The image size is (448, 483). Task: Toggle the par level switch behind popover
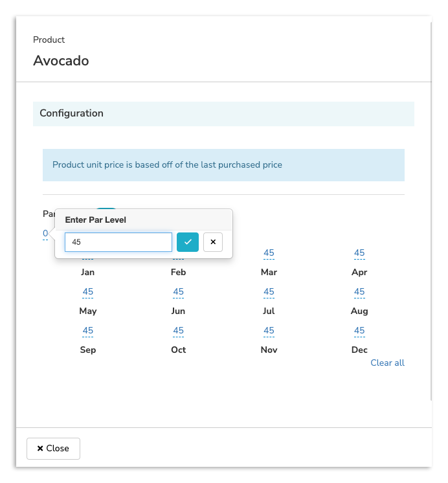pos(107,210)
